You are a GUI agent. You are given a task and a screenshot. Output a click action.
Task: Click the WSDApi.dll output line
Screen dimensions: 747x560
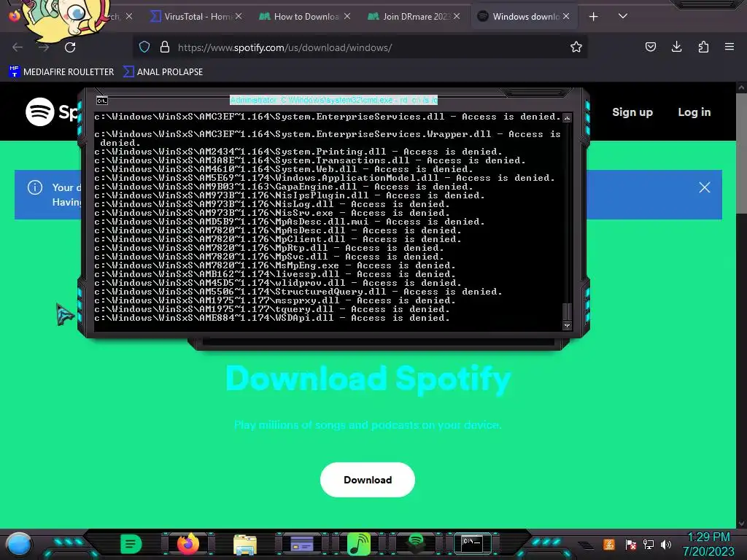pyautogui.click(x=271, y=318)
